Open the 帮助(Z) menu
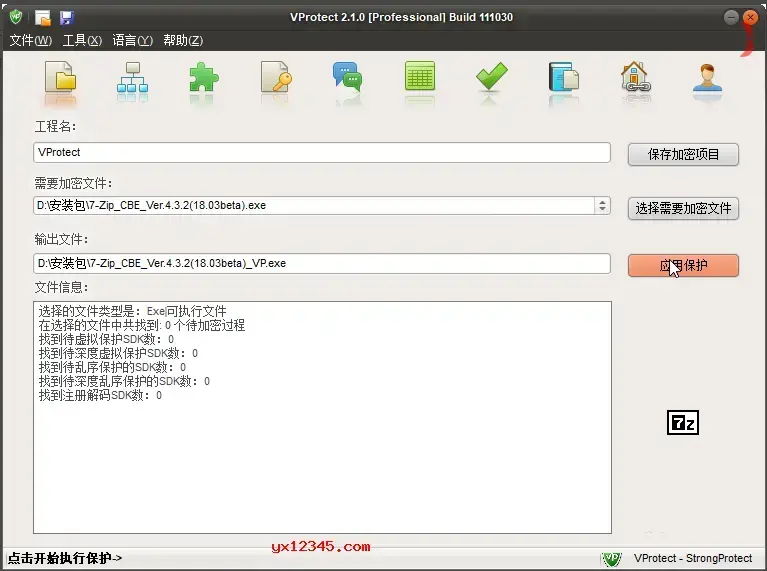Image resolution: width=767 pixels, height=571 pixels. [183, 40]
